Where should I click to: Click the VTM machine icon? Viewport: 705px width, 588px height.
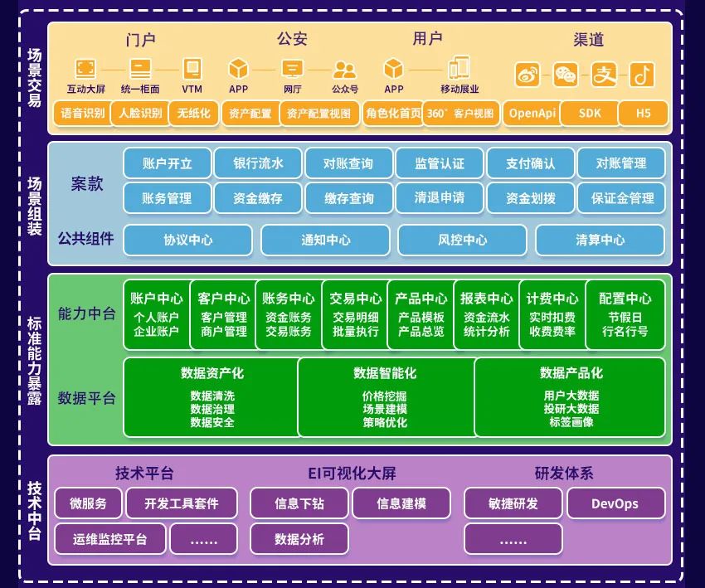[x=192, y=69]
